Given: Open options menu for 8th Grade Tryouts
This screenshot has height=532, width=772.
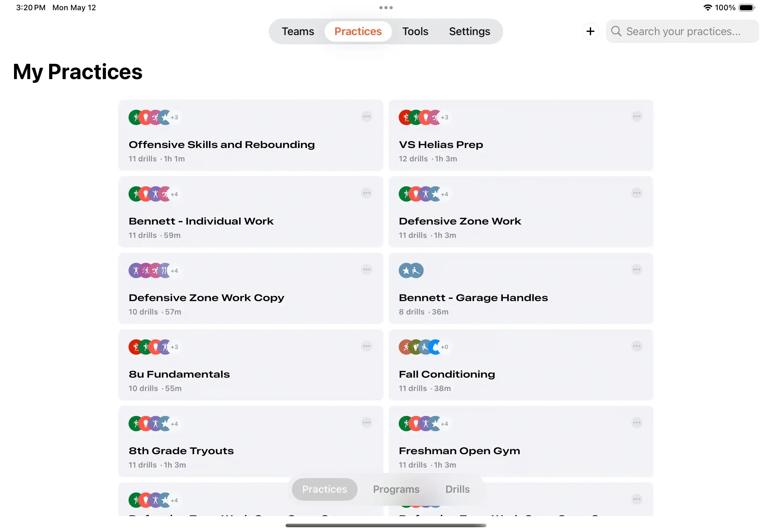Looking at the screenshot, I should point(366,423).
